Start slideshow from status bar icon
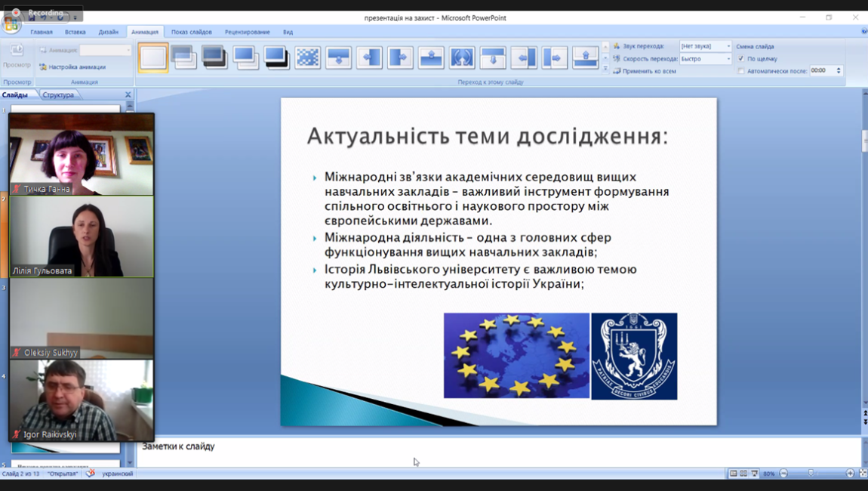Image resolution: width=868 pixels, height=491 pixels. click(x=754, y=474)
